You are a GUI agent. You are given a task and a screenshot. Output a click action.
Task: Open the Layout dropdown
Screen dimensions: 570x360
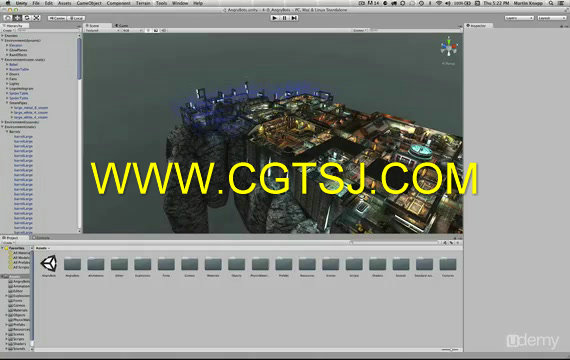[x=552, y=18]
